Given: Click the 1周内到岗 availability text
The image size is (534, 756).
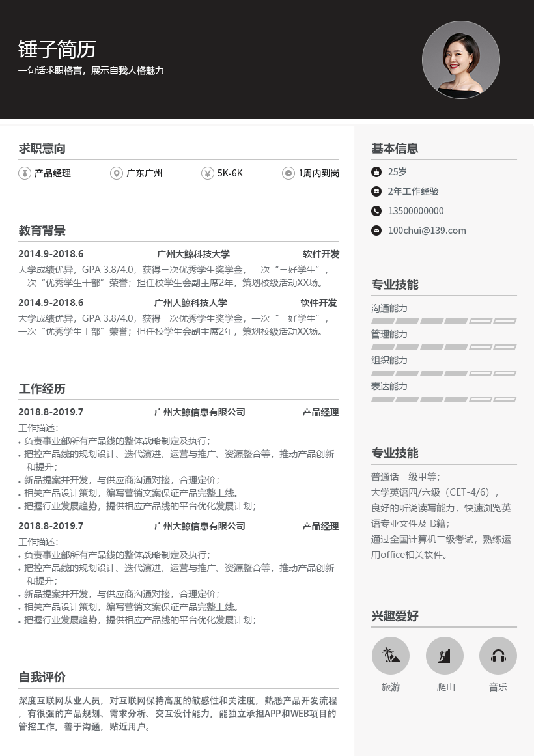Looking at the screenshot, I should pyautogui.click(x=319, y=173).
